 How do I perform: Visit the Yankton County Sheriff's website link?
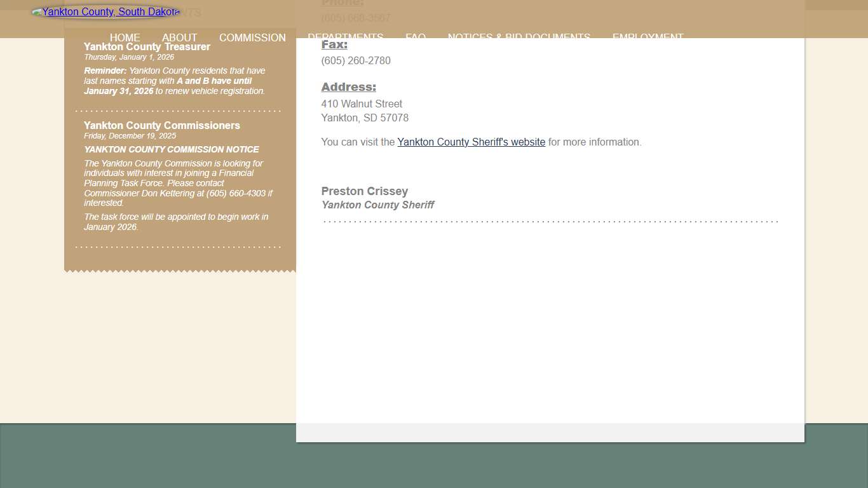pos(471,142)
